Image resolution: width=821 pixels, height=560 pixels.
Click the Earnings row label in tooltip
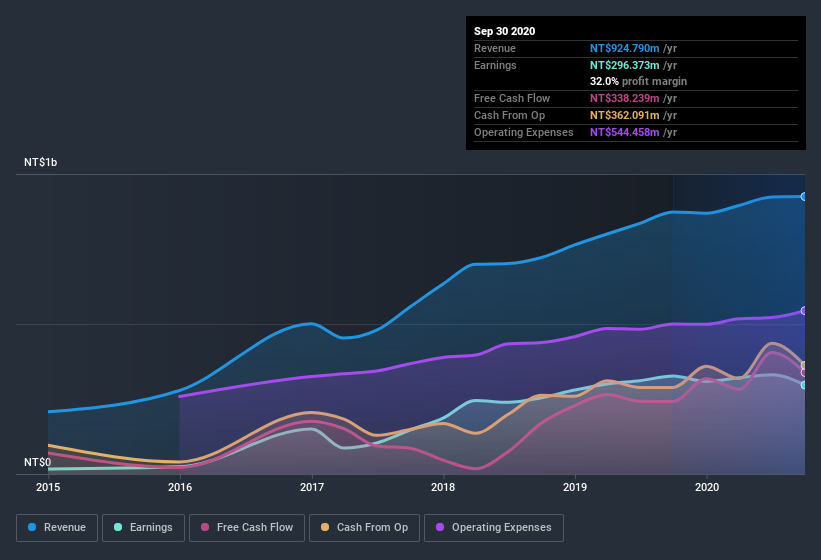(495, 65)
